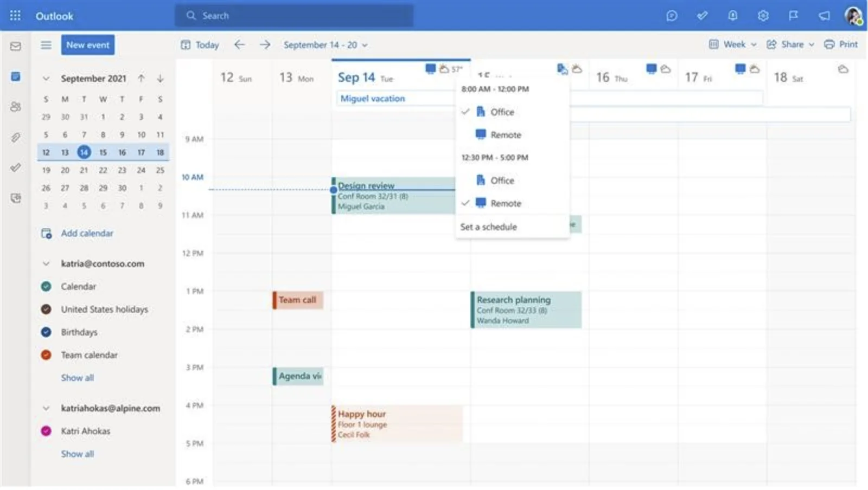Click the New event button
This screenshot has width=868, height=490.
tap(88, 45)
